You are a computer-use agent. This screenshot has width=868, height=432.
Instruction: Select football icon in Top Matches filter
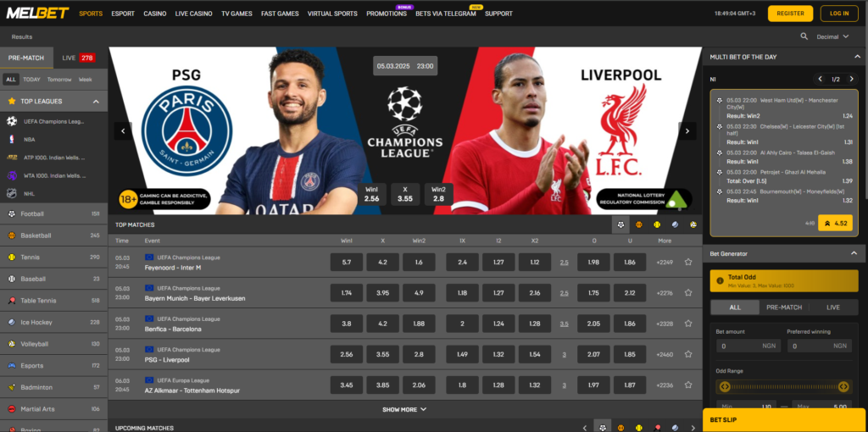[x=620, y=224]
